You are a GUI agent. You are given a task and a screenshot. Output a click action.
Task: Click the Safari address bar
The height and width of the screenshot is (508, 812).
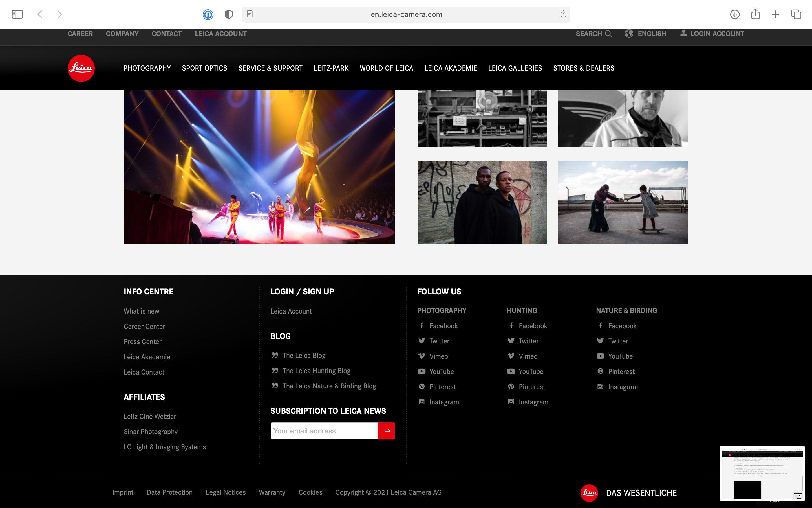click(x=406, y=14)
